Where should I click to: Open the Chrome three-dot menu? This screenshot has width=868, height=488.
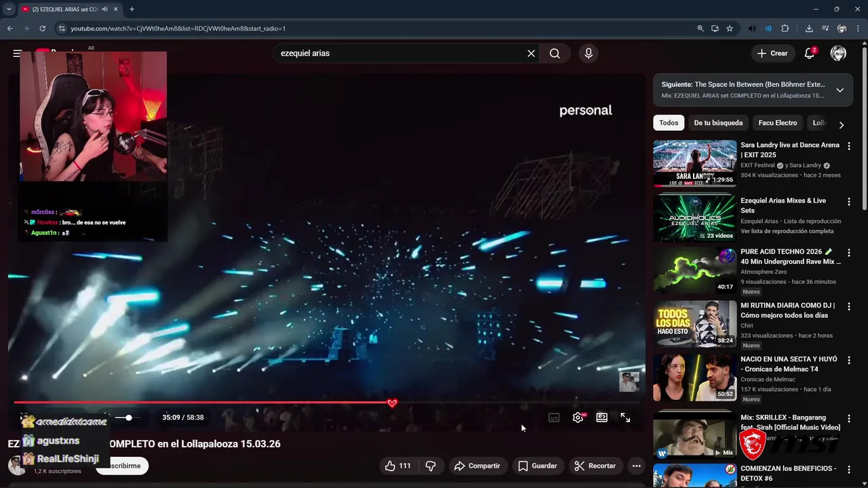(857, 28)
